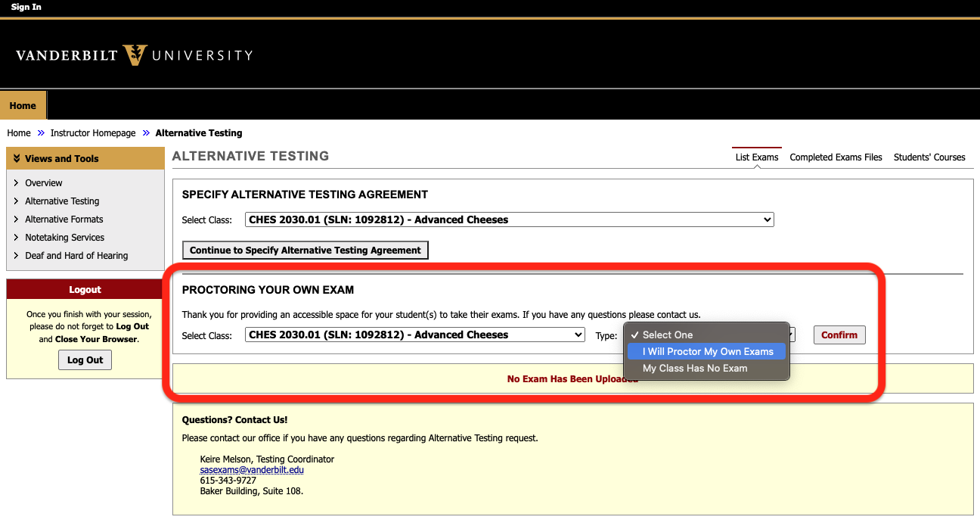This screenshot has width=980, height=523.
Task: Click the Confirm button
Action: pyautogui.click(x=839, y=335)
